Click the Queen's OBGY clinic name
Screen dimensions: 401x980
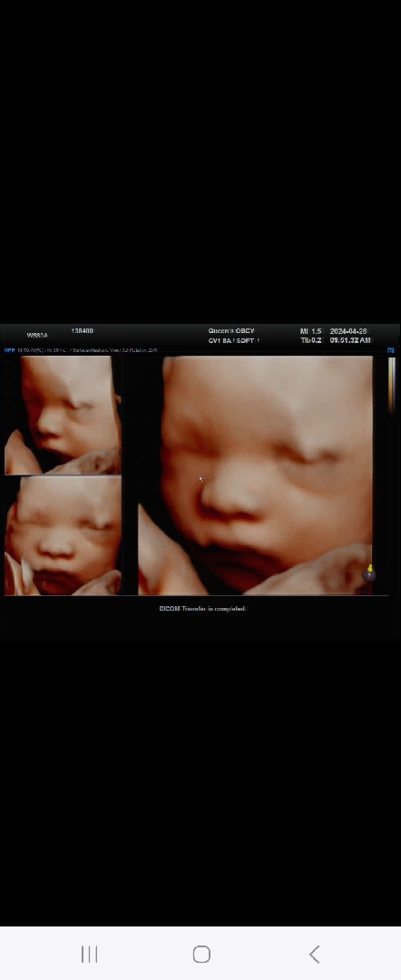point(231,330)
